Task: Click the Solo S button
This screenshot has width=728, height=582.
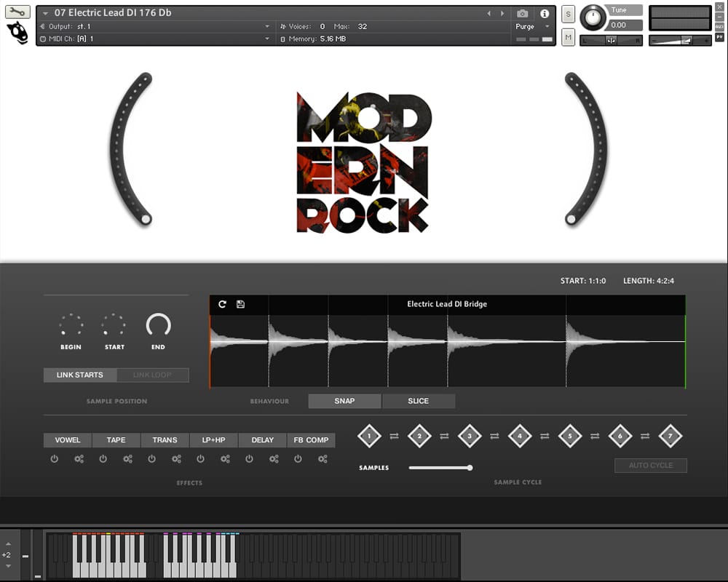Action: pos(569,15)
